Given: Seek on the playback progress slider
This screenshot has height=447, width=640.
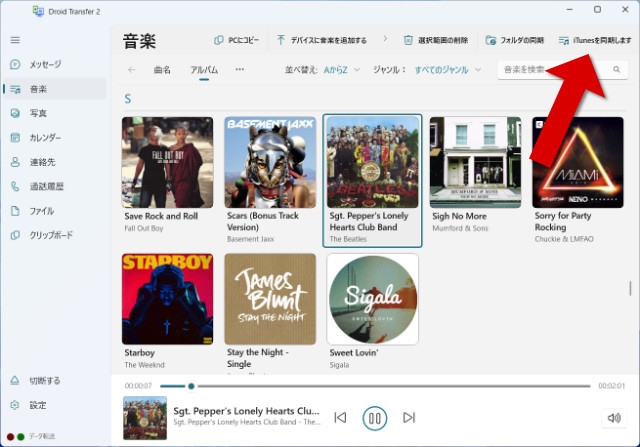Looking at the screenshot, I should coord(375,386).
